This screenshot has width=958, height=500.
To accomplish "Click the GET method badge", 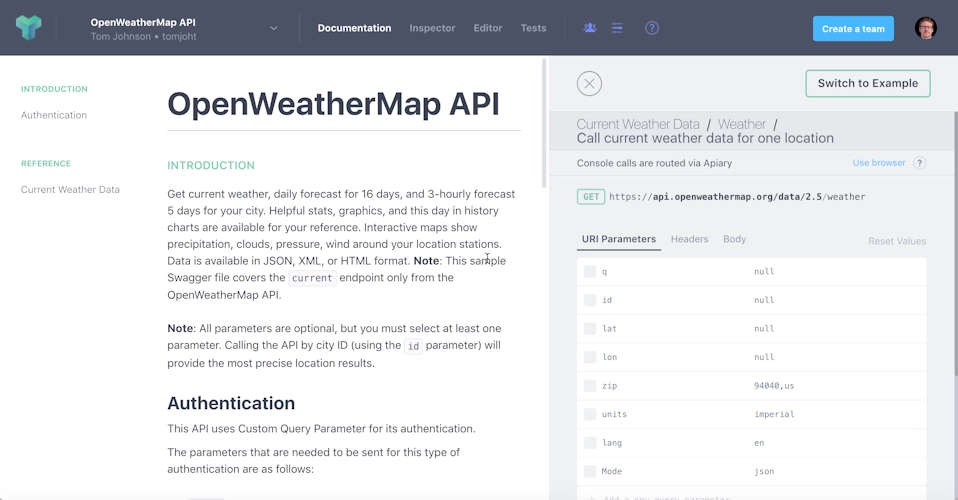I will coord(591,197).
